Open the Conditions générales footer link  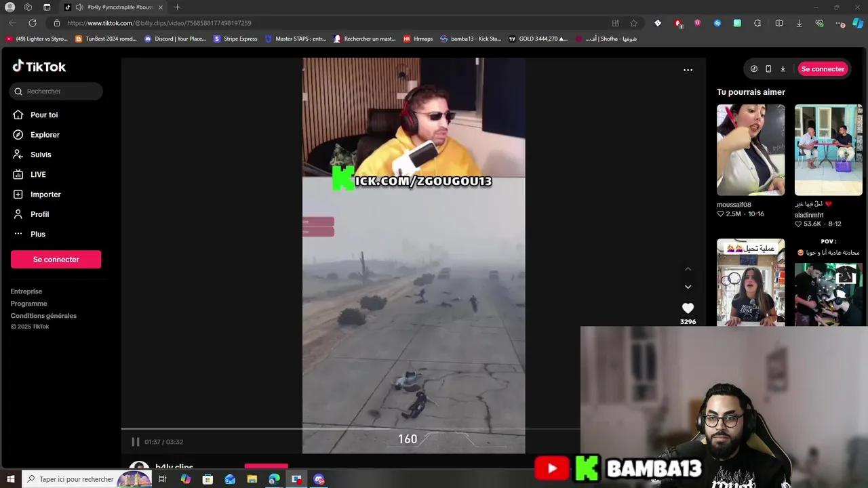43,316
